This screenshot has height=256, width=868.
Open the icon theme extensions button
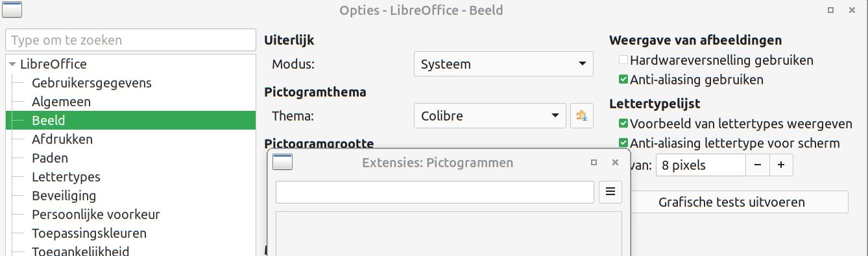click(x=581, y=116)
